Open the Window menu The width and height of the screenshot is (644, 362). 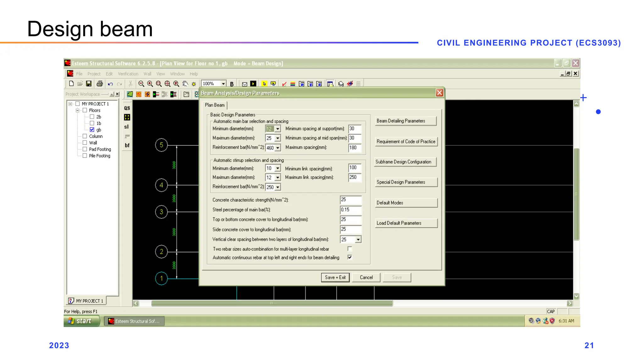[177, 74]
